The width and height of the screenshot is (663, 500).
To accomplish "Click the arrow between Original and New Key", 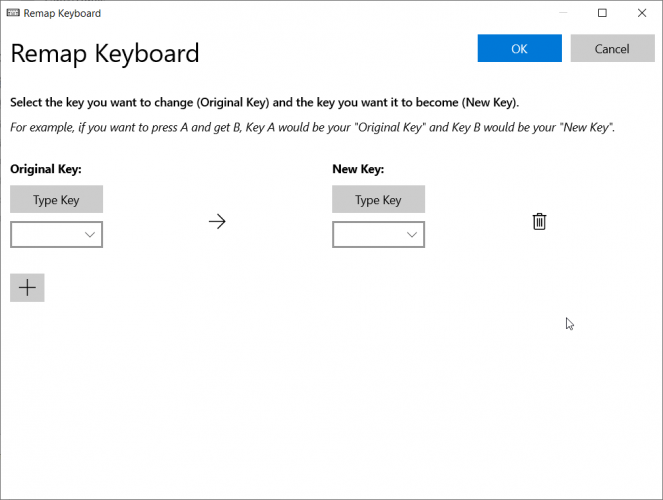I will tap(217, 222).
